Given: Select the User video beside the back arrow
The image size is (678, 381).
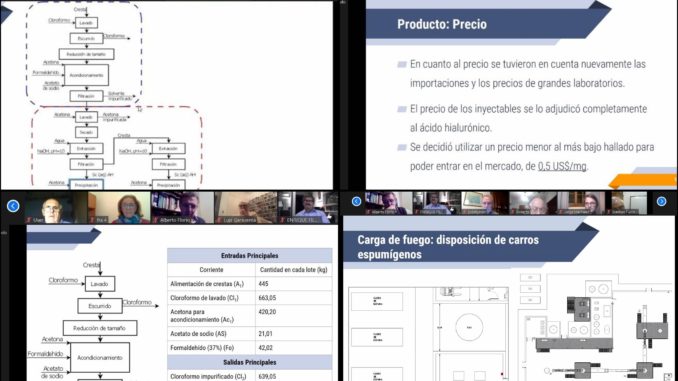Looking at the screenshot, I should tap(56, 208).
